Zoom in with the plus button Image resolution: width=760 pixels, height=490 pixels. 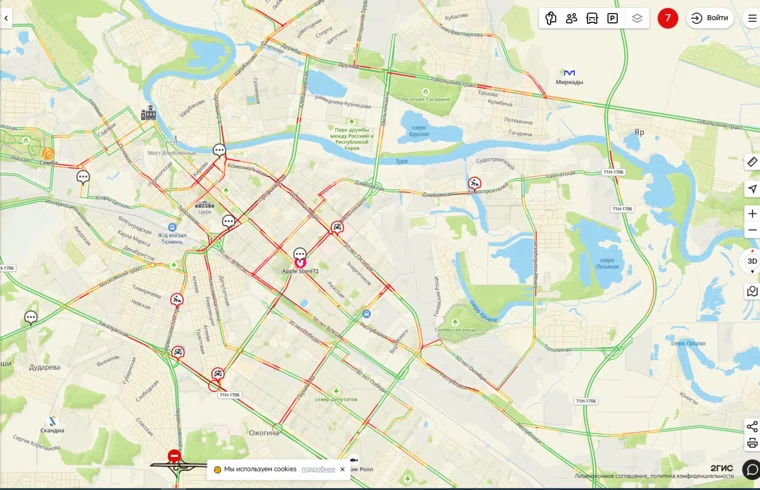752,213
